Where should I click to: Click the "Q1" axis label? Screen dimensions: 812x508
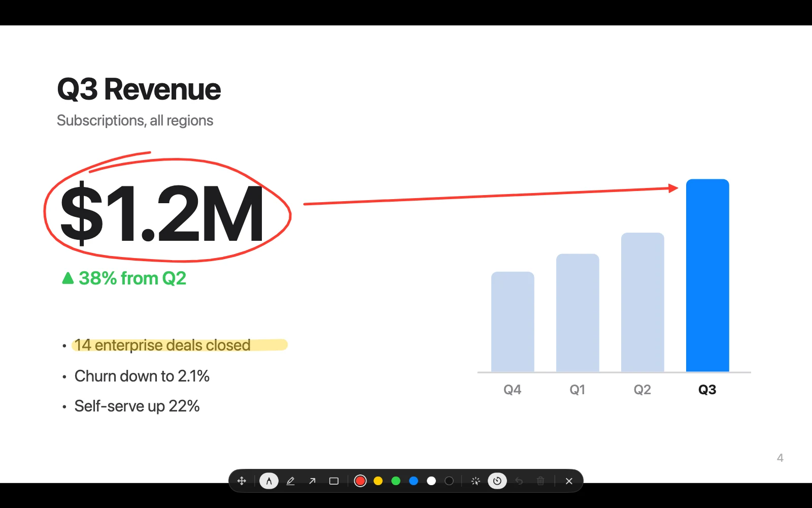(578, 390)
